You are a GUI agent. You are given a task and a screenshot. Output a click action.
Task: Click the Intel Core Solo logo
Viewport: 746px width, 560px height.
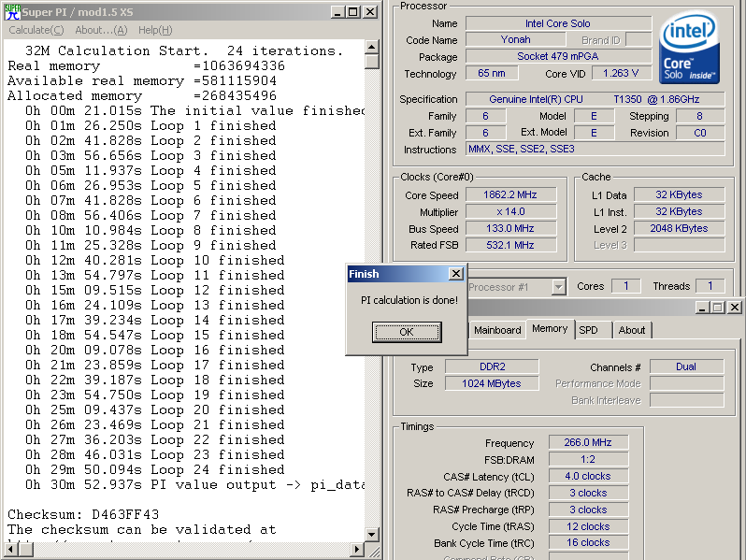(x=689, y=48)
